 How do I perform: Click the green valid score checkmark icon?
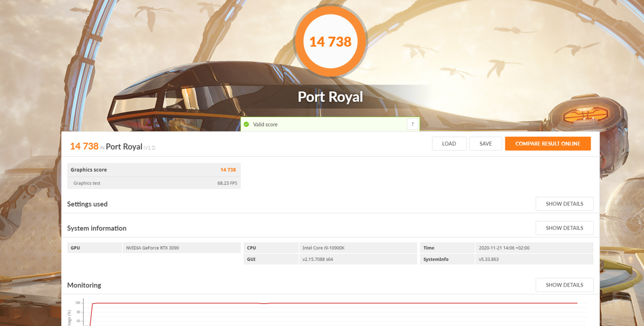tap(246, 124)
